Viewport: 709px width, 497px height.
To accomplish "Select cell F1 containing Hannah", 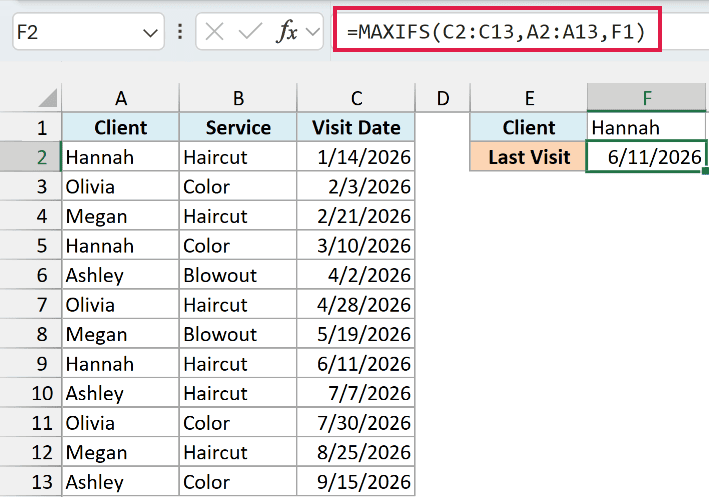I will [647, 128].
